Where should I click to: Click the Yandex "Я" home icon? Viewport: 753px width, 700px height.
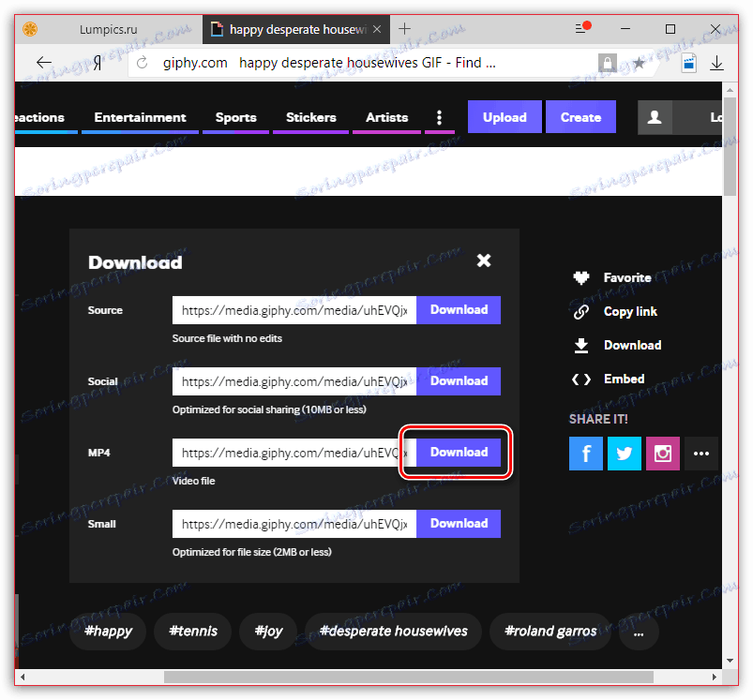pos(98,63)
